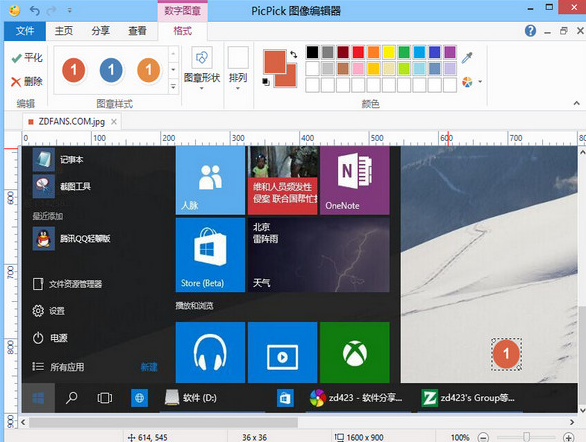Select the blue number stamp style

click(111, 70)
